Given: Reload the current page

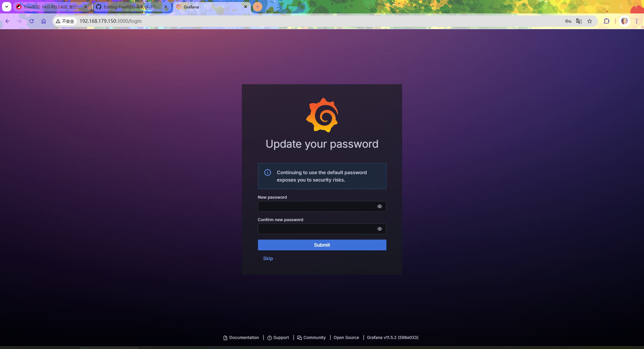Looking at the screenshot, I should click(x=32, y=21).
